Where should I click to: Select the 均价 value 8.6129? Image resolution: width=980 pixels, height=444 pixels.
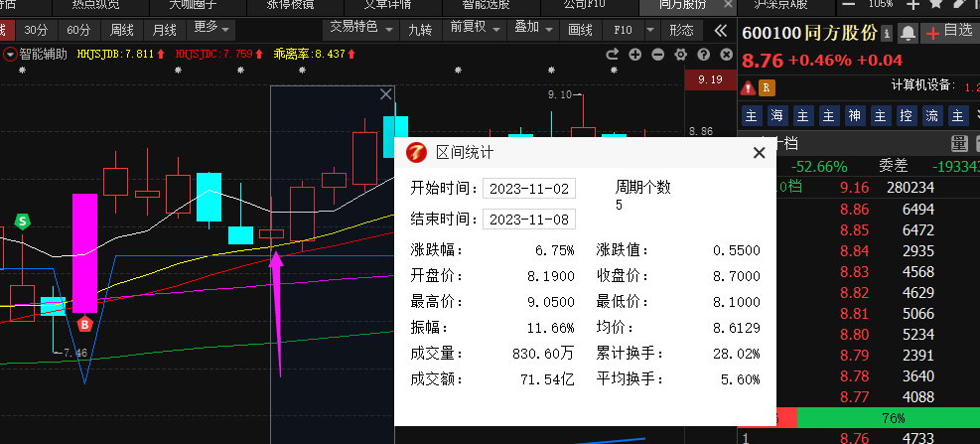tap(737, 328)
